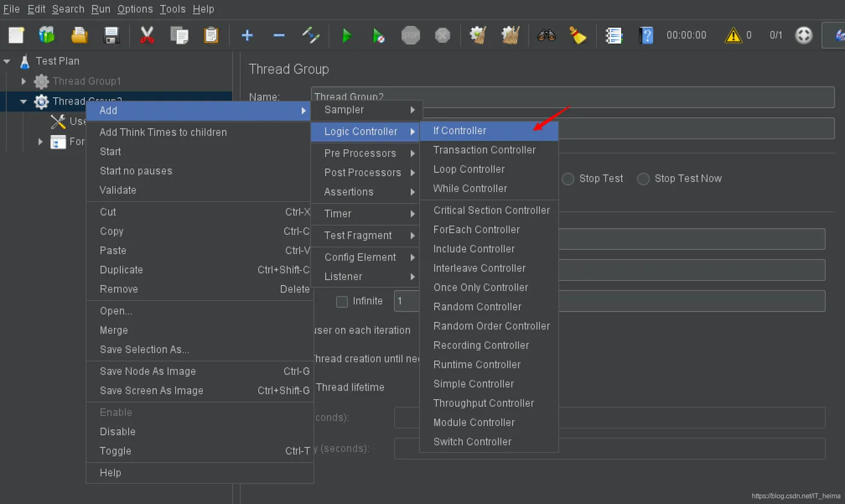Click Duplicate in the context menu
The width and height of the screenshot is (845, 504).
tap(200, 270)
